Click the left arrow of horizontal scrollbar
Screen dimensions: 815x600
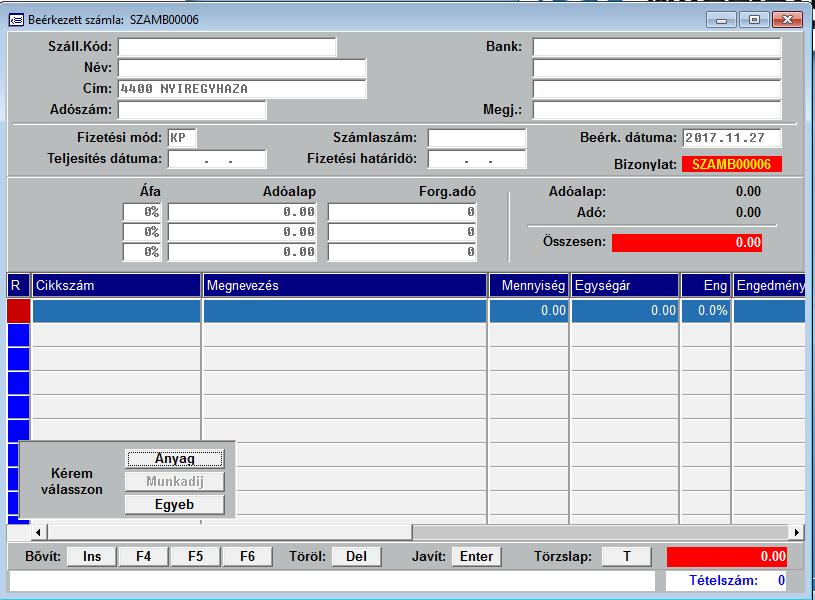pos(38,532)
